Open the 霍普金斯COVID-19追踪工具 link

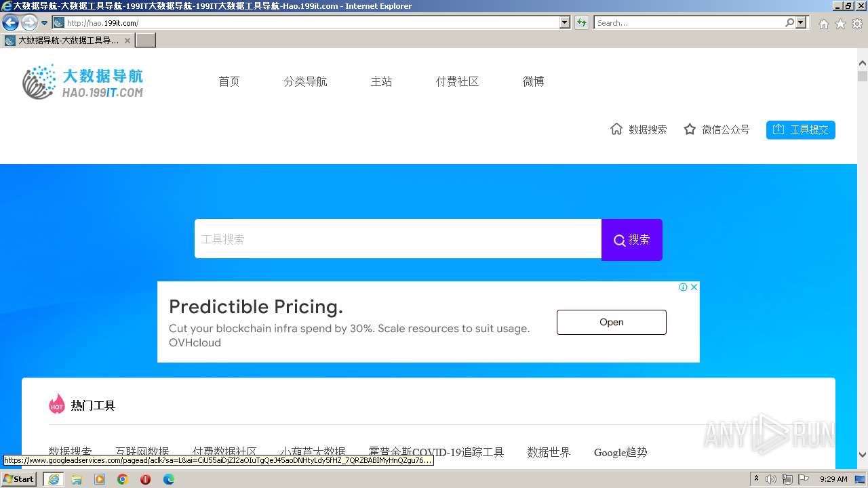pyautogui.click(x=436, y=452)
